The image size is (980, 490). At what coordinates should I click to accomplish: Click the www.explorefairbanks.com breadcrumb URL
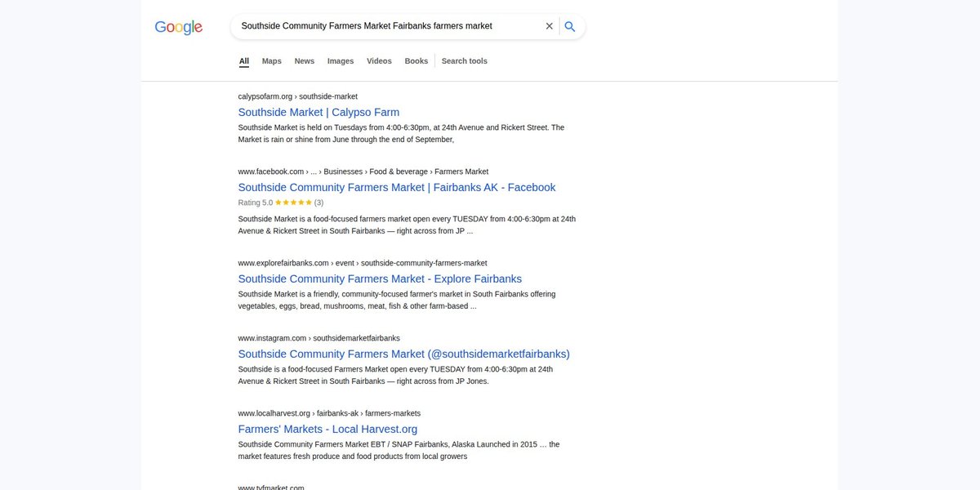(x=363, y=263)
